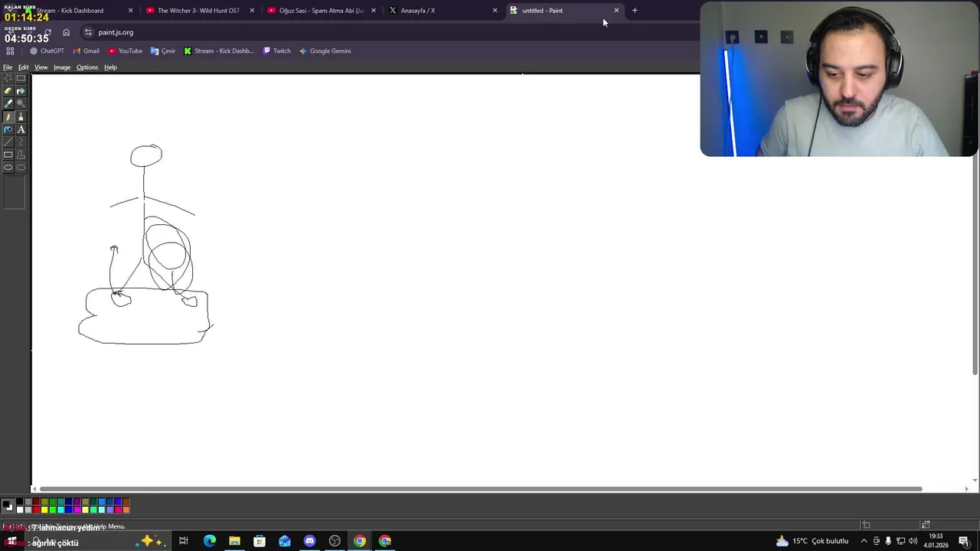Click the browser home button
This screenshot has width=980, height=551.
click(66, 32)
